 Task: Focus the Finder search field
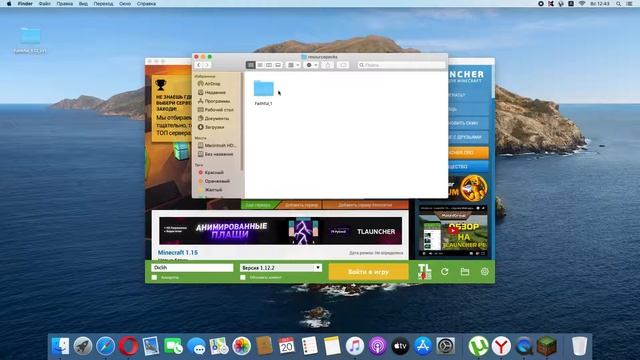click(x=401, y=65)
